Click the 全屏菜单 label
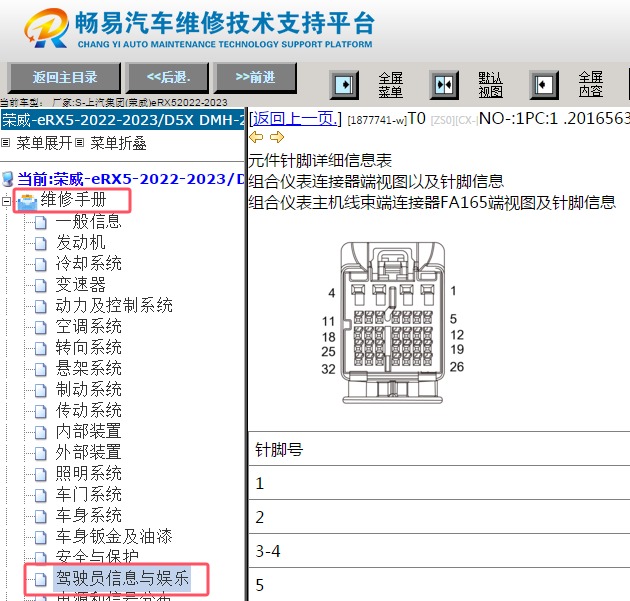630x601 pixels. click(x=390, y=85)
